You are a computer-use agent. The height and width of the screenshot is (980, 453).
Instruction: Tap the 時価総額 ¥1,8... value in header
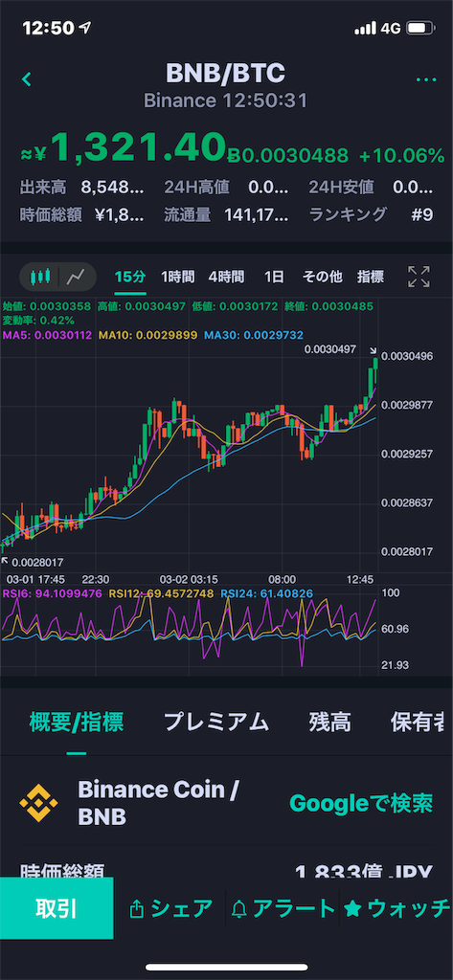(120, 215)
